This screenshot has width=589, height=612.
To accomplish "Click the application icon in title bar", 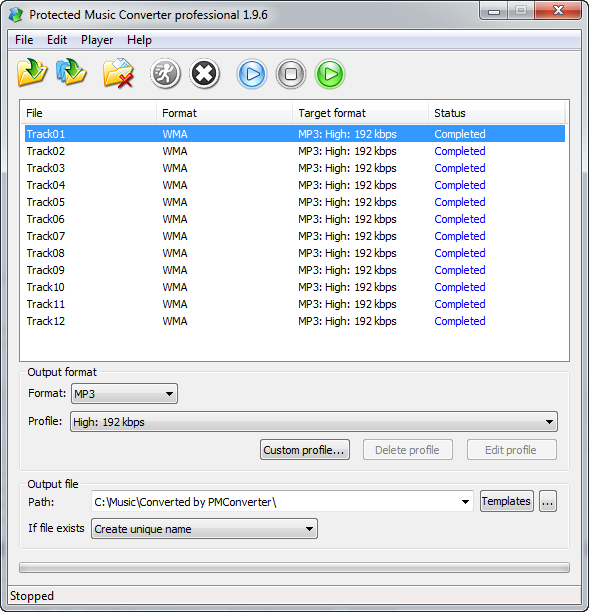I will 16,15.
